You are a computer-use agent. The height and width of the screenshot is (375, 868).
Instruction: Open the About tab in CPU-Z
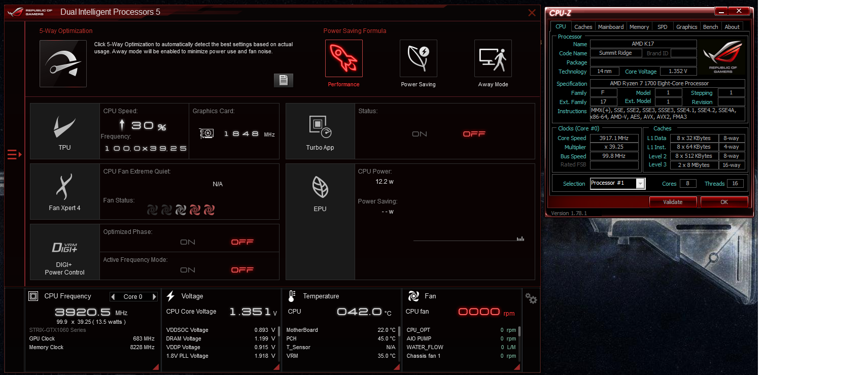[732, 27]
